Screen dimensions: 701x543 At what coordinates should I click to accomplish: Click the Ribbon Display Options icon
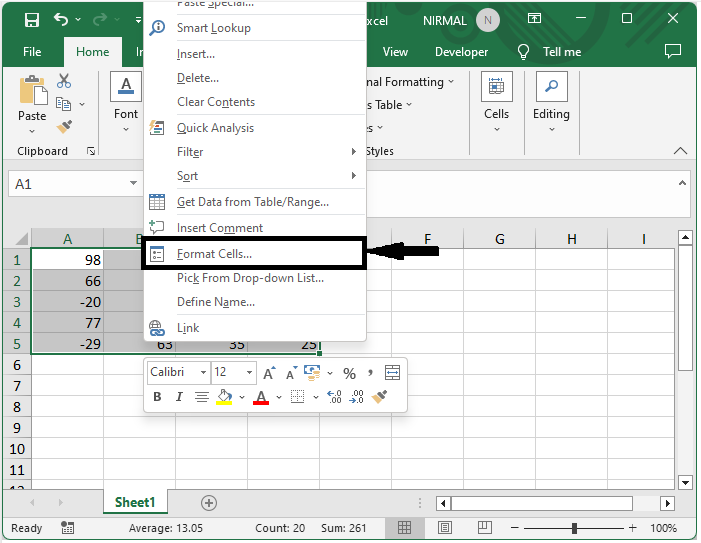(x=534, y=18)
